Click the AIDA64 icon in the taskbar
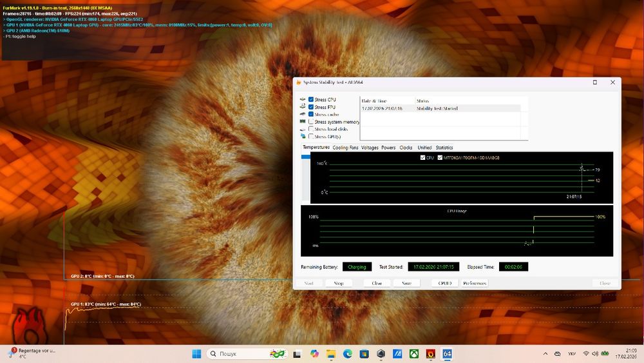This screenshot has width=644, height=363. [447, 354]
